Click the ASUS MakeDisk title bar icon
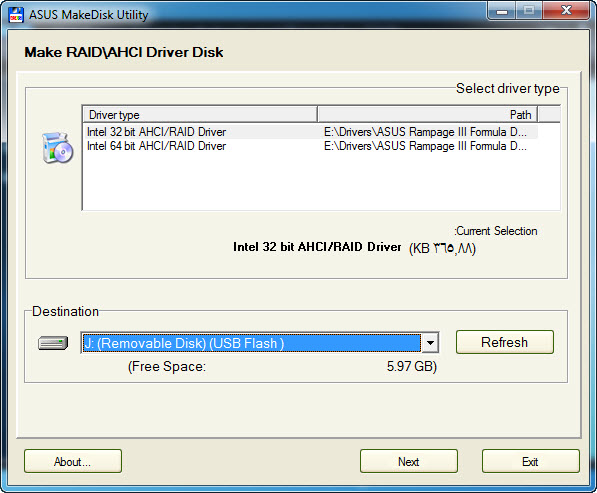This screenshot has height=493, width=597. 16,15
